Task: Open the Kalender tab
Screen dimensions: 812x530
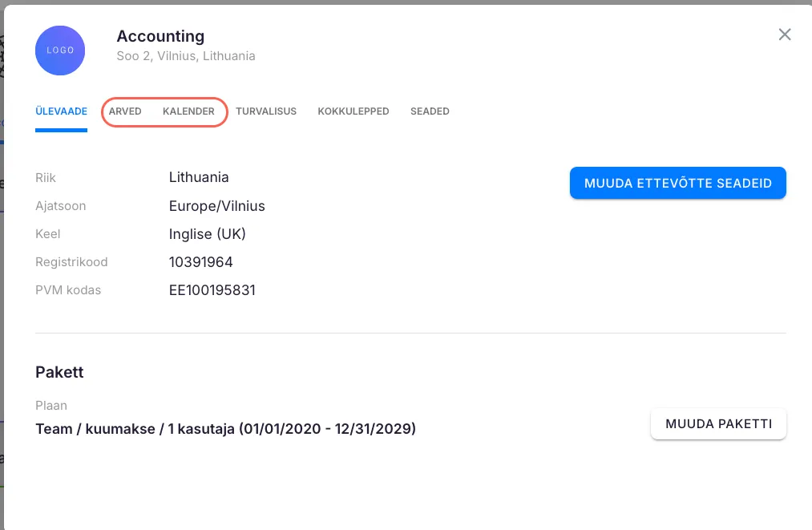Action: click(188, 111)
